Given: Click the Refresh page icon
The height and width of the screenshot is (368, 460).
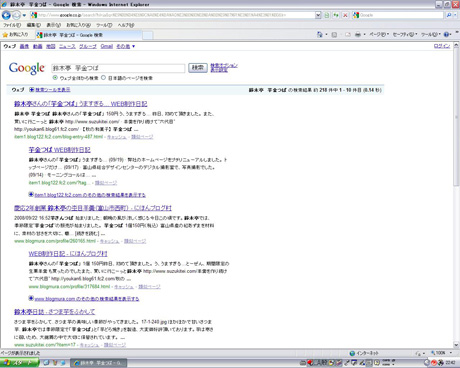Looking at the screenshot, I should coord(336,15).
